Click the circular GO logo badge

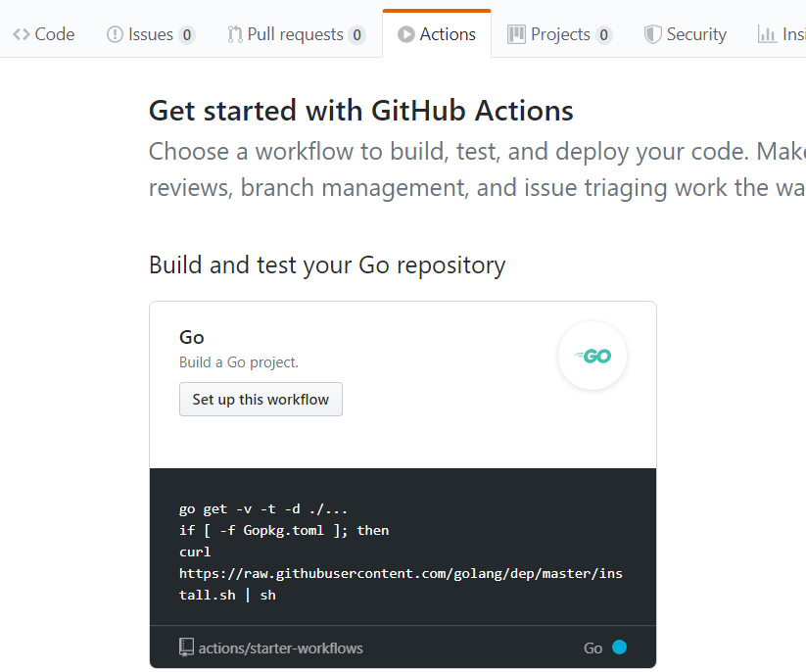point(592,356)
